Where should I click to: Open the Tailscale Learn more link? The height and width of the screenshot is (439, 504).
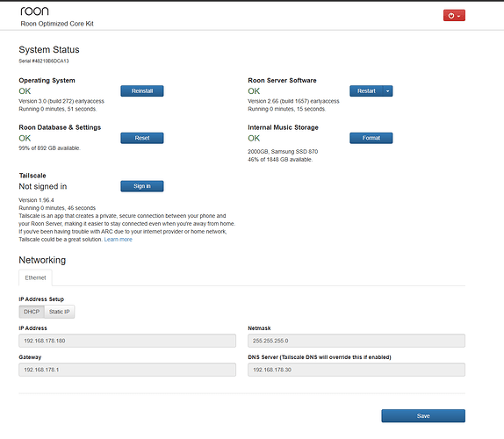[118, 240]
